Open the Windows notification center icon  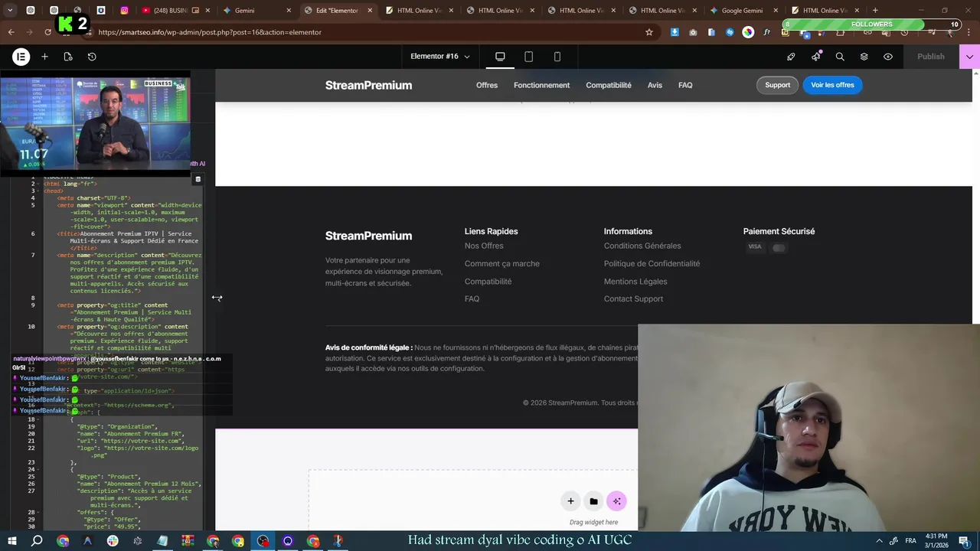click(964, 541)
